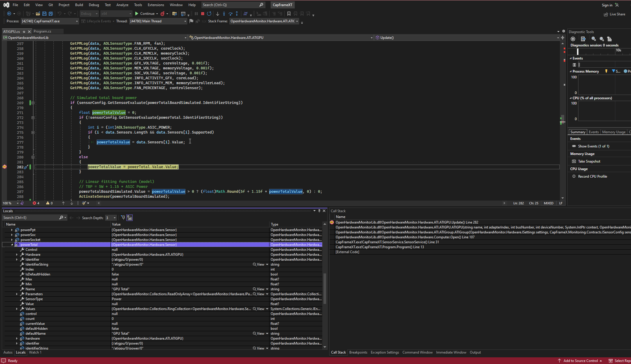Click the Step Into arrow icon

224,14
